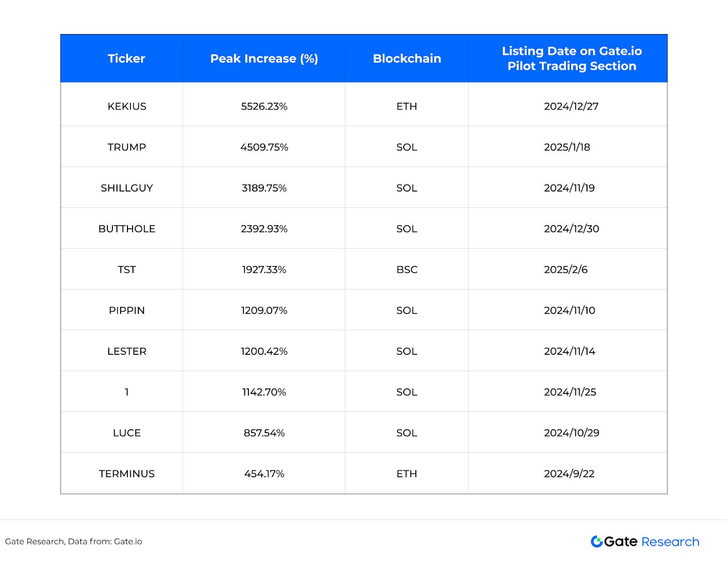Click the BSC blockchain cell

click(x=407, y=270)
